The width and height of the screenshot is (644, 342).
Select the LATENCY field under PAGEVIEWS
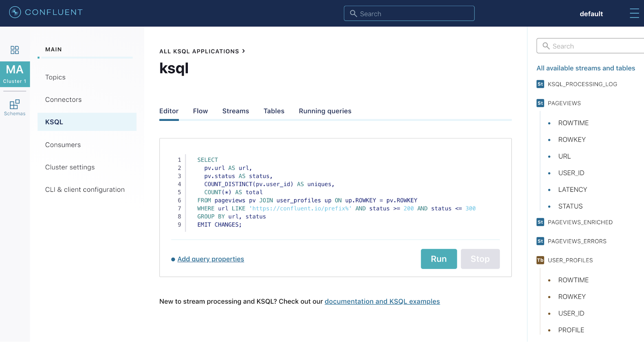572,190
